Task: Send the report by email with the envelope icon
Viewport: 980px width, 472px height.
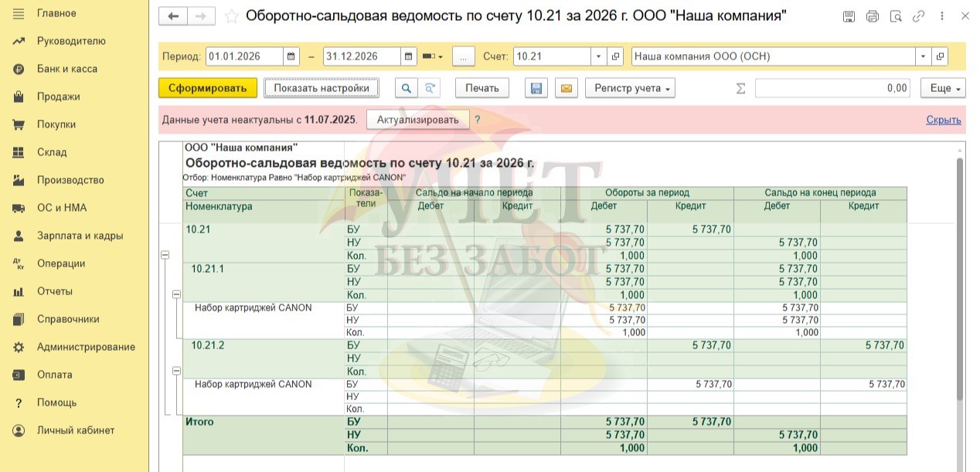Action: point(567,88)
